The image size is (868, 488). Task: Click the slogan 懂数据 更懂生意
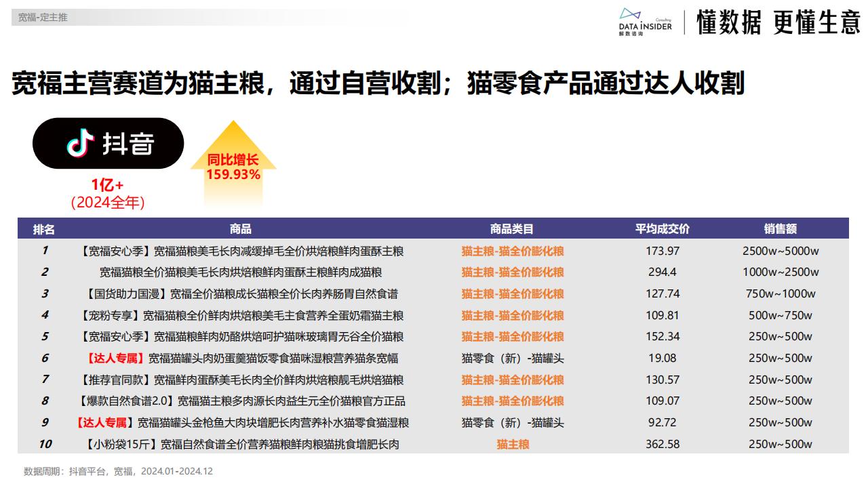tap(778, 22)
